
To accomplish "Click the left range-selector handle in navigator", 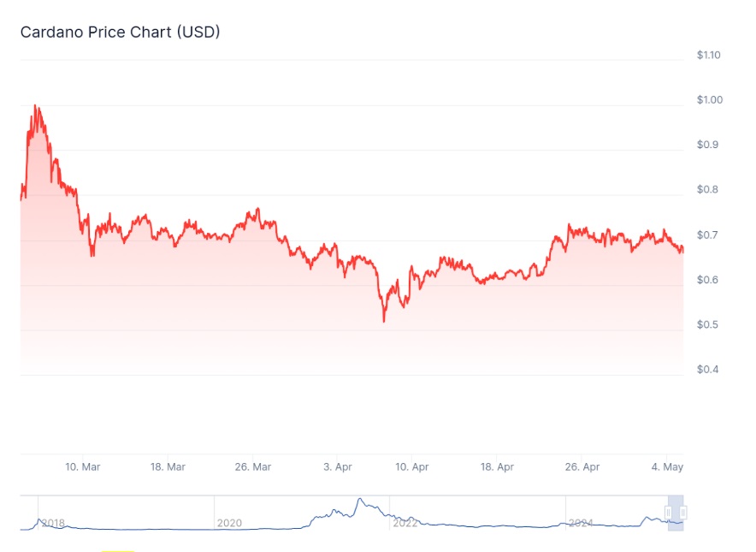I will (669, 513).
